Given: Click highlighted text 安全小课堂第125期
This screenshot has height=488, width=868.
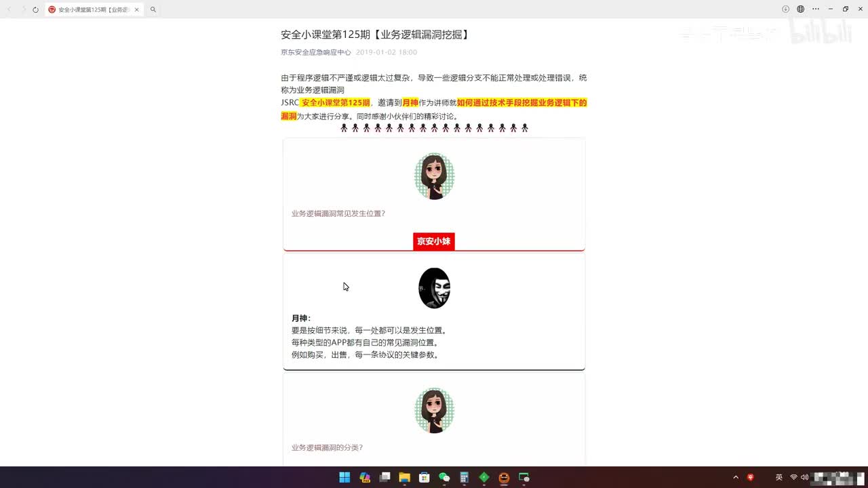Looking at the screenshot, I should click(x=336, y=103).
